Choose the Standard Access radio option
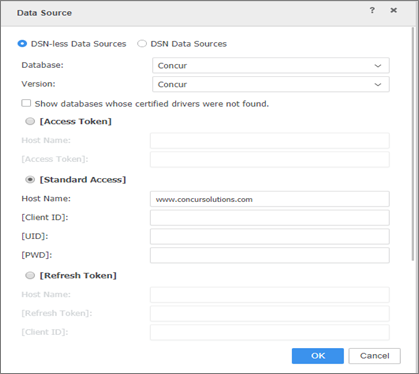The width and height of the screenshot is (419, 374). point(30,180)
